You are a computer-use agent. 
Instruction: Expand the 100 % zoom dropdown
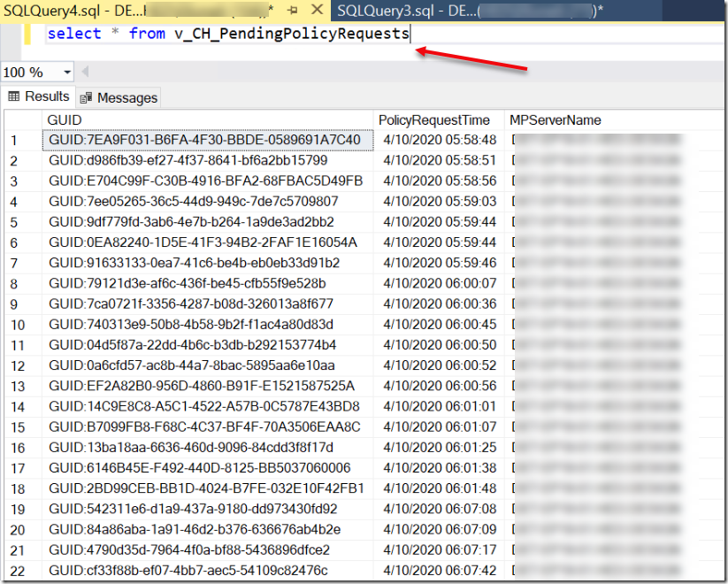click(x=67, y=73)
